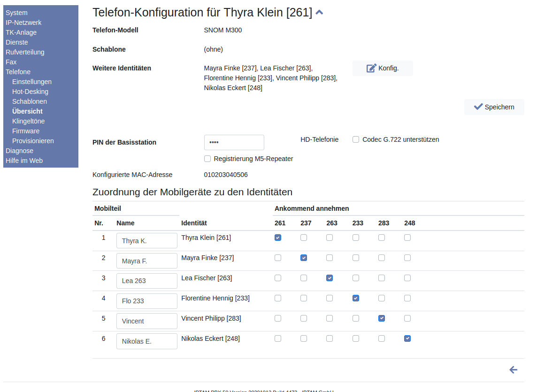Image resolution: width=537 pixels, height=392 pixels.
Task: Toggle Registrierung M5-Repeater checkbox
Action: tap(207, 159)
